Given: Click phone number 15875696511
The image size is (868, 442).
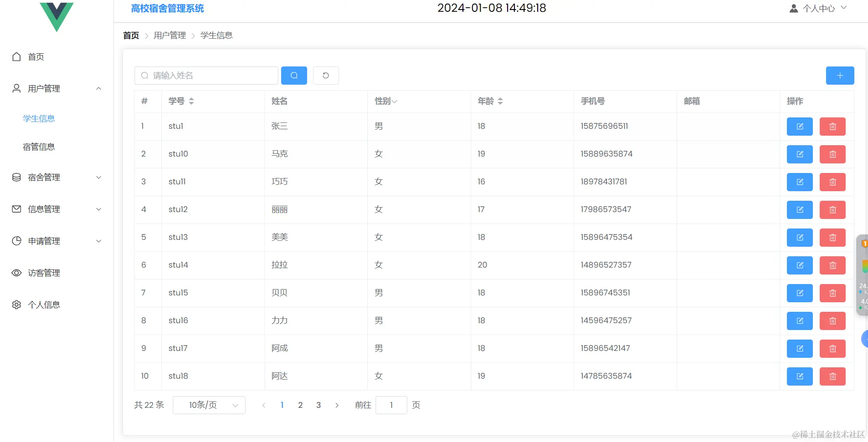Looking at the screenshot, I should pos(604,126).
